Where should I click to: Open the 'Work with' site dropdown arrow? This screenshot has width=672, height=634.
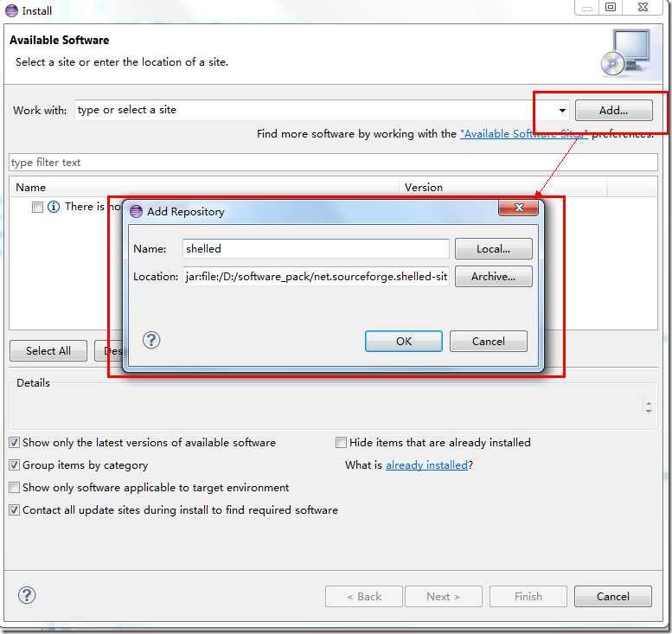(562, 111)
